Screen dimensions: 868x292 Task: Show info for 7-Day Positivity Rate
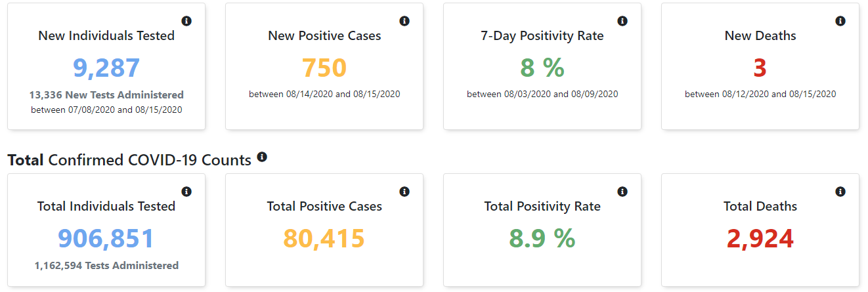pos(622,21)
